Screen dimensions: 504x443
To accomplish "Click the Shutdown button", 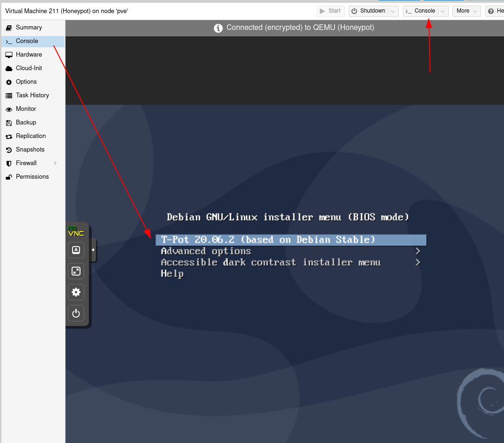I will tap(369, 11).
